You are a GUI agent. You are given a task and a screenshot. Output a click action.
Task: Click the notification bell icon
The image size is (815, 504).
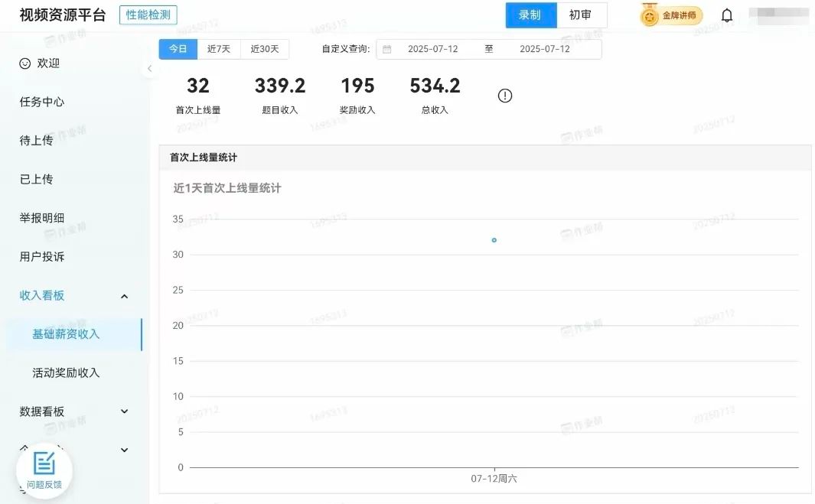coord(727,15)
